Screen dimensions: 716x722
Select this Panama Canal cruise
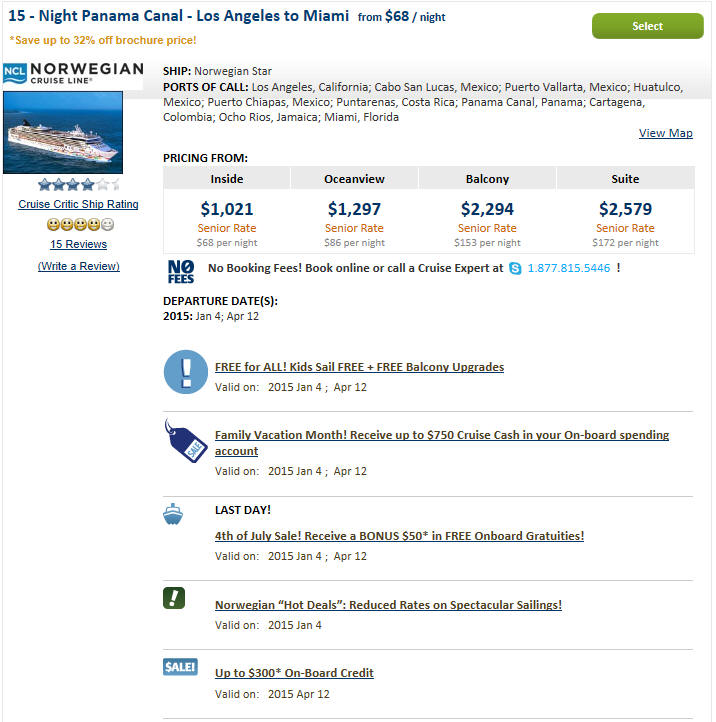(x=647, y=26)
